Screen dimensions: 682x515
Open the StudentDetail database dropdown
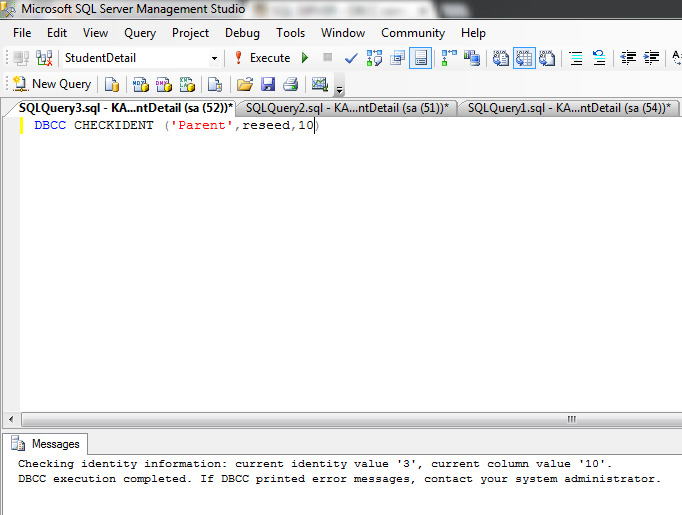point(214,58)
